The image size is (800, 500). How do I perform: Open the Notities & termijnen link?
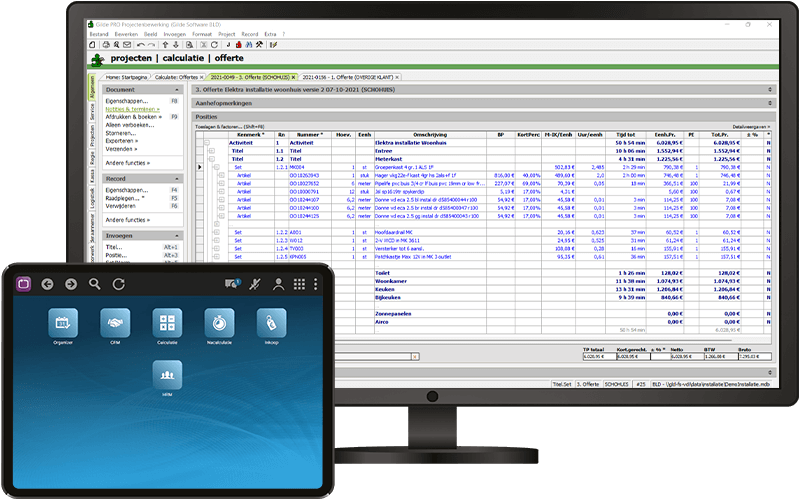pyautogui.click(x=132, y=109)
